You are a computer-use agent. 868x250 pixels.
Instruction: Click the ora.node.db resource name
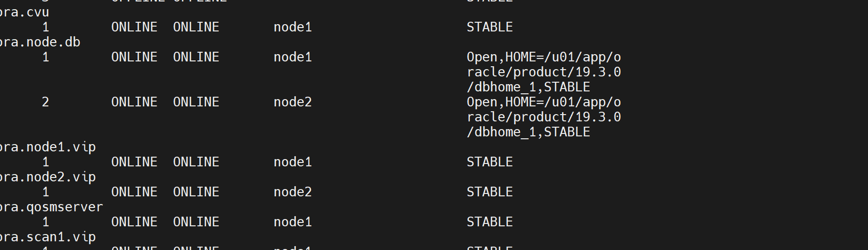click(40, 42)
